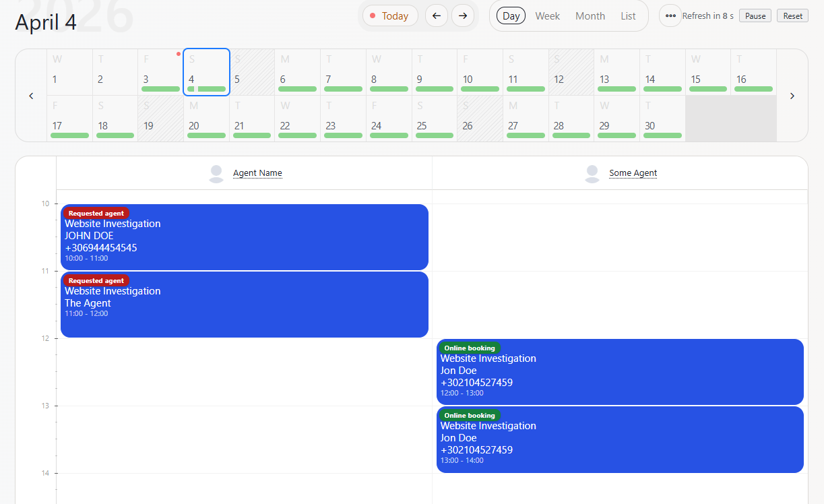Open The Agent 11:00 - 12:00 appointment
The width and height of the screenshot is (824, 504).
pyautogui.click(x=245, y=305)
